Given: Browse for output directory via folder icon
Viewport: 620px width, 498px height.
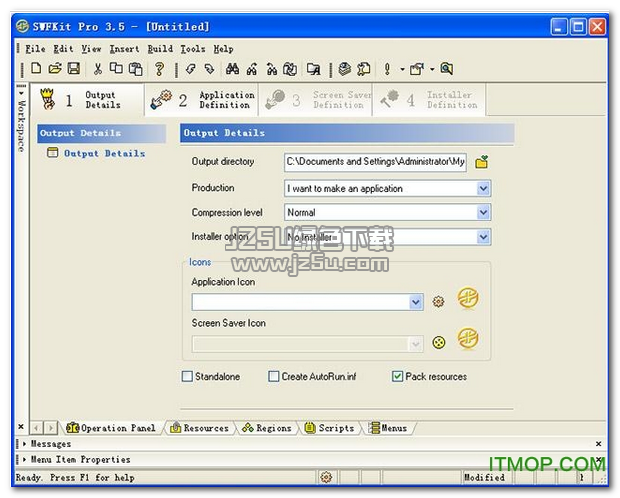Looking at the screenshot, I should pos(482,162).
